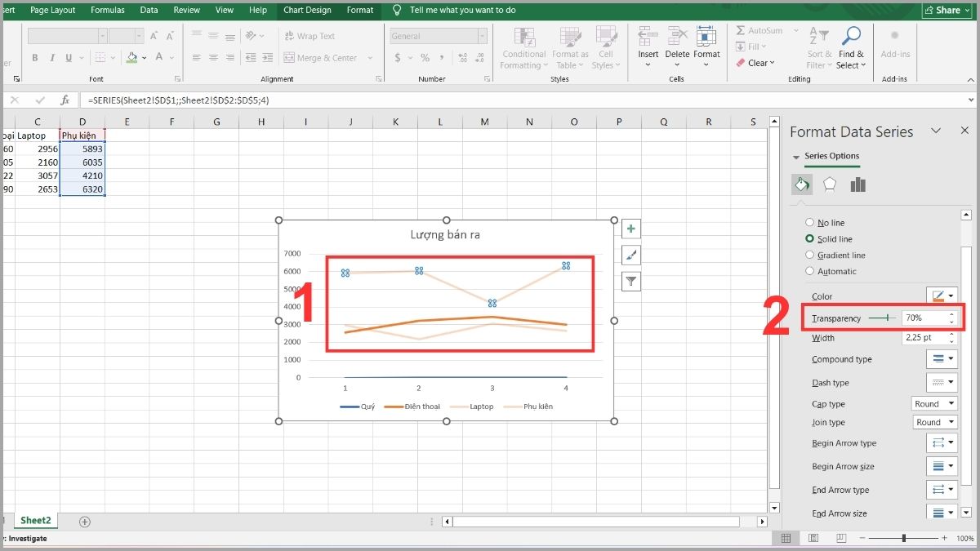Click the Insert Function fx icon
The image size is (980, 551).
coord(65,100)
